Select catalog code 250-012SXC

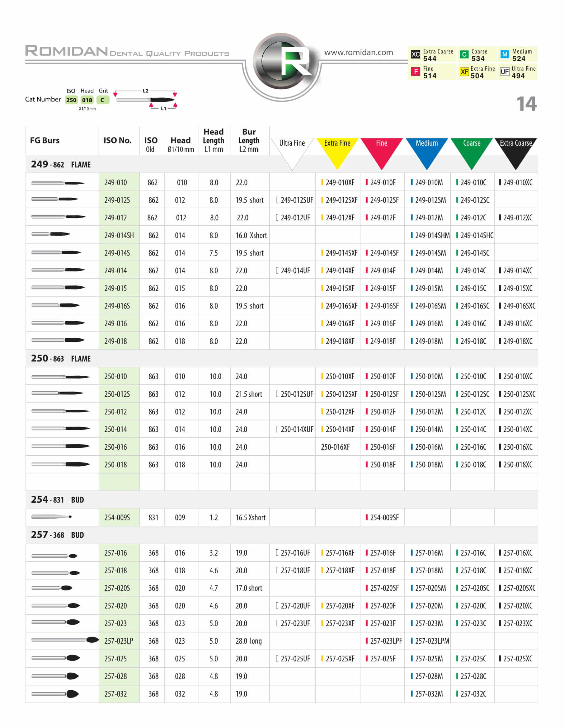coord(517,394)
